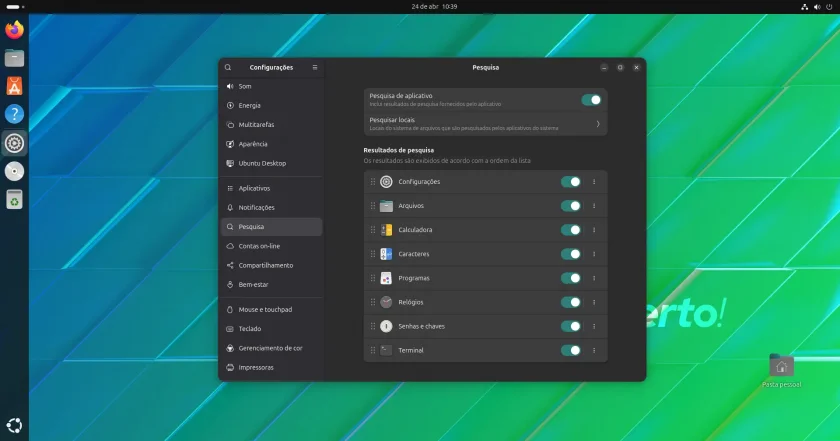
Task: Click the Arquivos folder icon in results
Action: coord(386,206)
